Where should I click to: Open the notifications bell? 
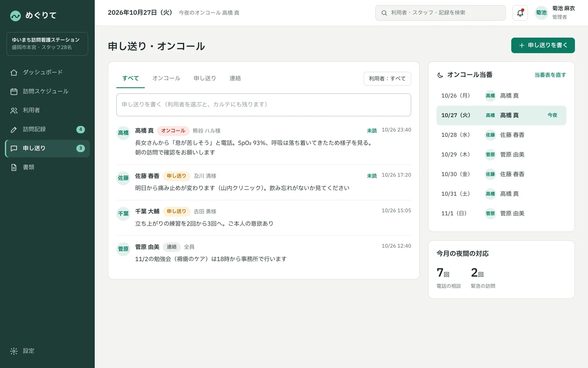[520, 13]
